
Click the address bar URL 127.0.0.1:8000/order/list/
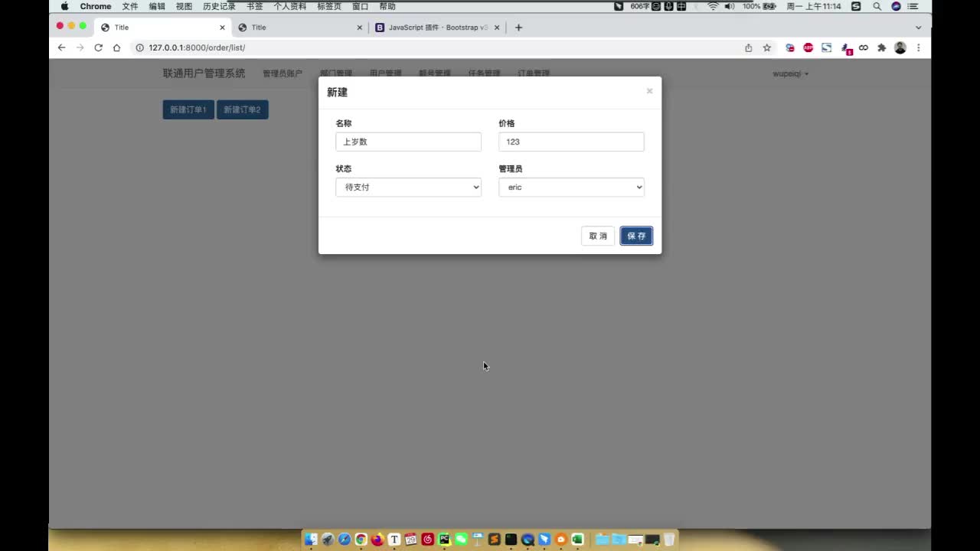[x=197, y=47]
